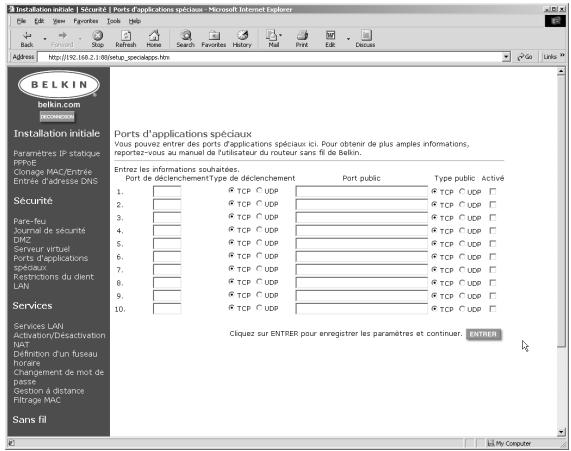571x451 pixels.
Task: Check the Activé box for row 6
Action: tap(493, 257)
